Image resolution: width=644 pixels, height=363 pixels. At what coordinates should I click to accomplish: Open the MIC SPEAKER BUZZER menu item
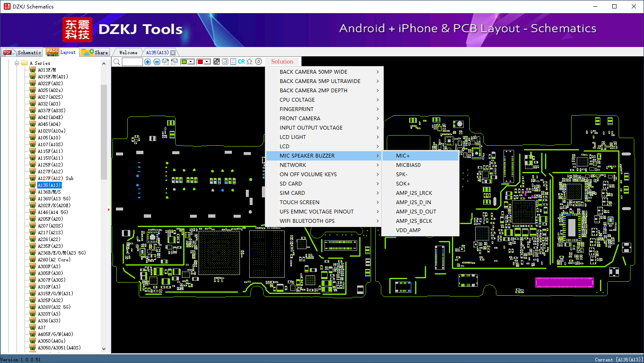point(324,156)
